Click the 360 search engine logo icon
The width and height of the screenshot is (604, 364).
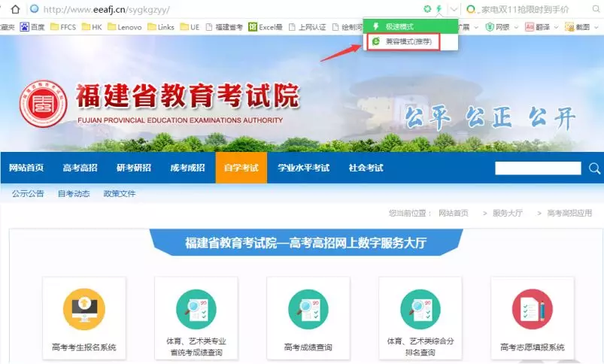(471, 9)
